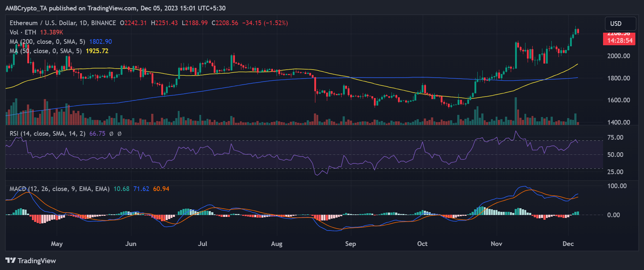Select the MA 50 indicator label
Screen dimensions: 644x270
(x=46, y=51)
